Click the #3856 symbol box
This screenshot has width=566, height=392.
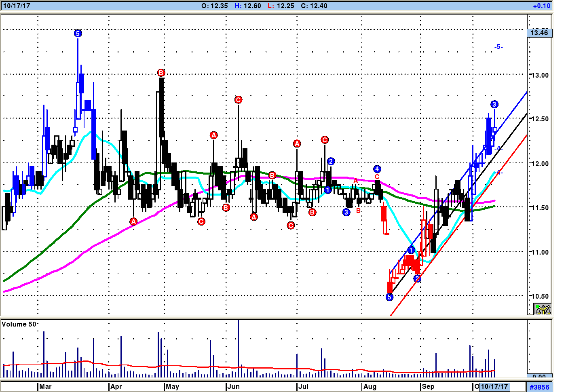539,387
